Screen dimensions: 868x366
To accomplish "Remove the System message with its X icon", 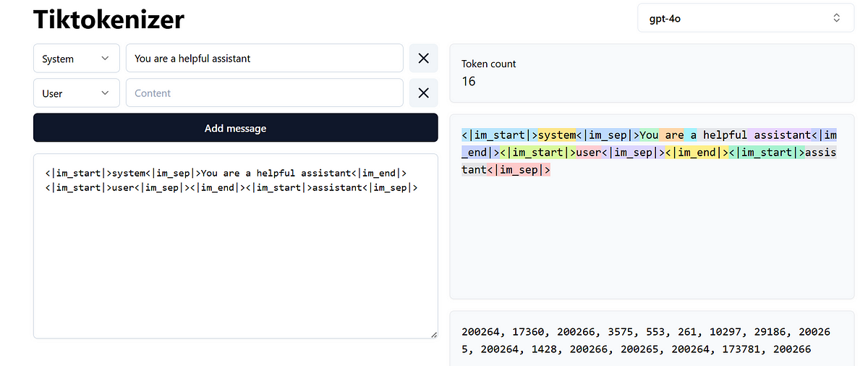I will coord(424,59).
